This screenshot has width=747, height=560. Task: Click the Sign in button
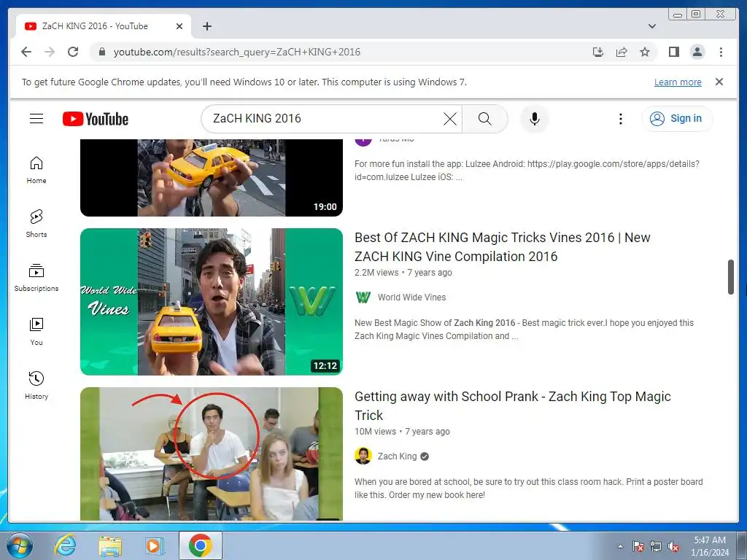(x=677, y=119)
